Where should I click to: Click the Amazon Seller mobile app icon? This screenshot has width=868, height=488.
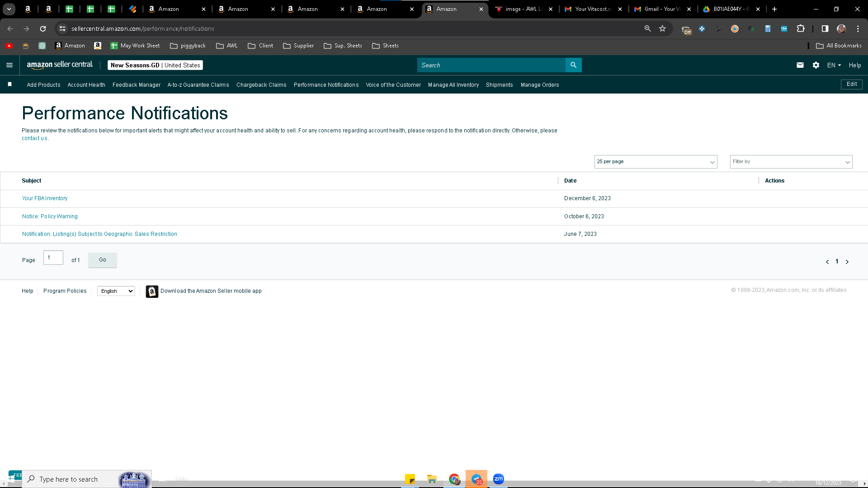[152, 291]
